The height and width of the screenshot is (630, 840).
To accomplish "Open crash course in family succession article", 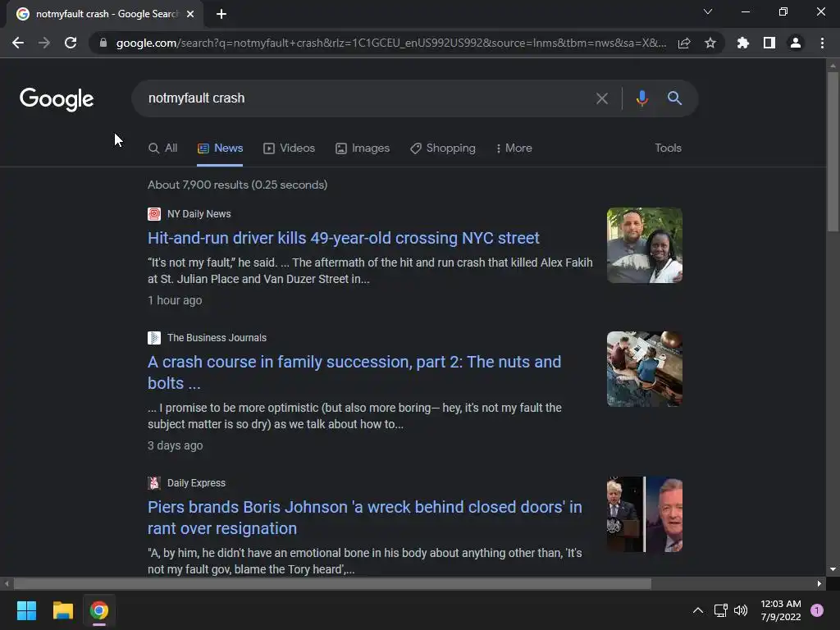I will (x=354, y=372).
